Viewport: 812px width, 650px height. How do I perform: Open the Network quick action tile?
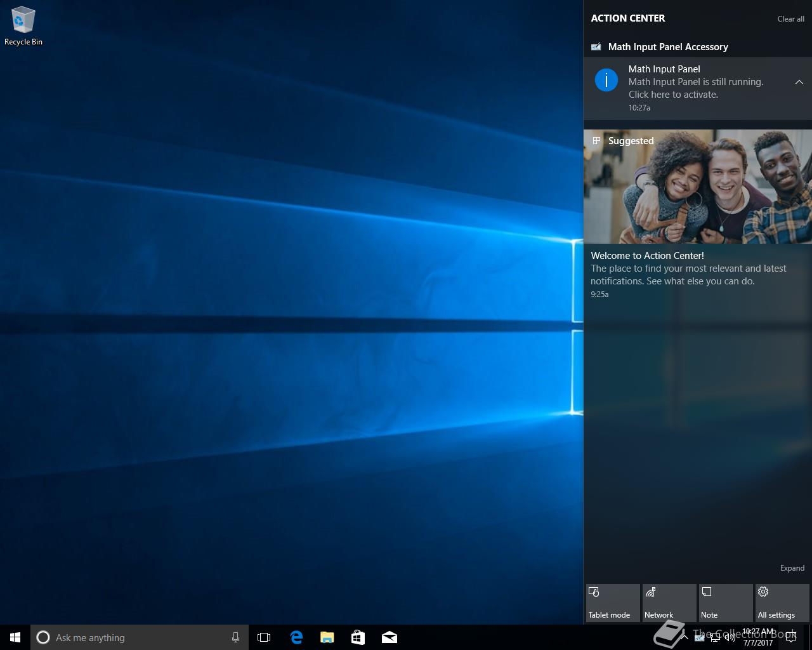[x=669, y=603]
